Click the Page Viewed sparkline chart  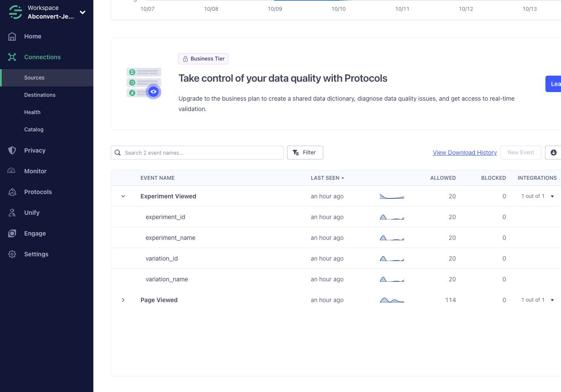(x=392, y=300)
